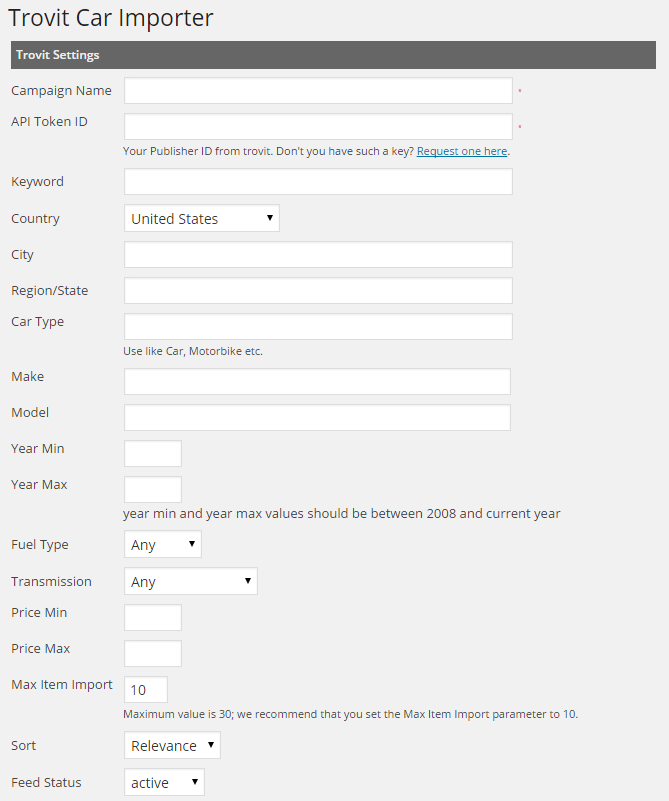Open the Fuel Type dropdown
The width and height of the screenshot is (669, 801).
163,545
